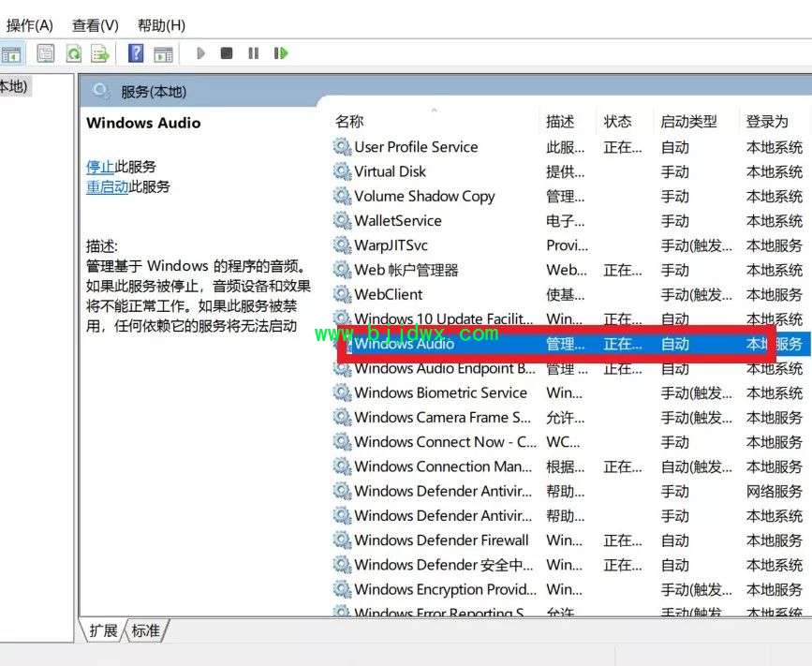Open the 帮助(H) menu
This screenshot has height=666, width=812.
[x=161, y=25]
